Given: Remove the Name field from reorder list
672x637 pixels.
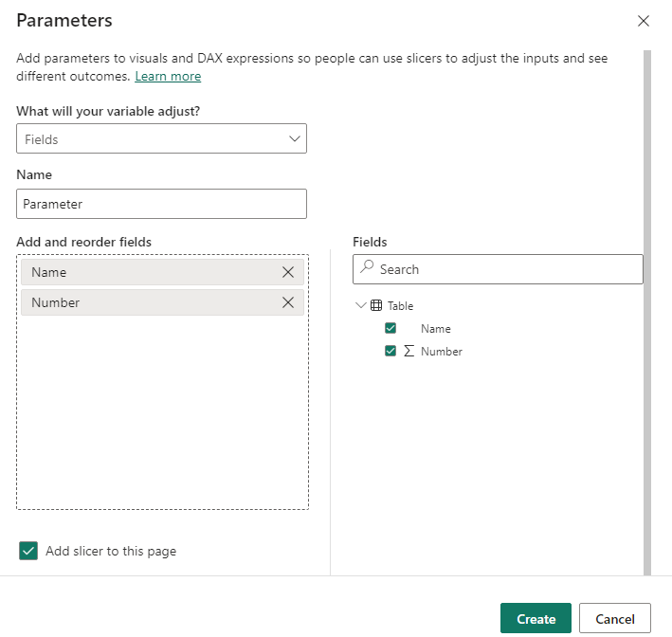Looking at the screenshot, I should [288, 272].
